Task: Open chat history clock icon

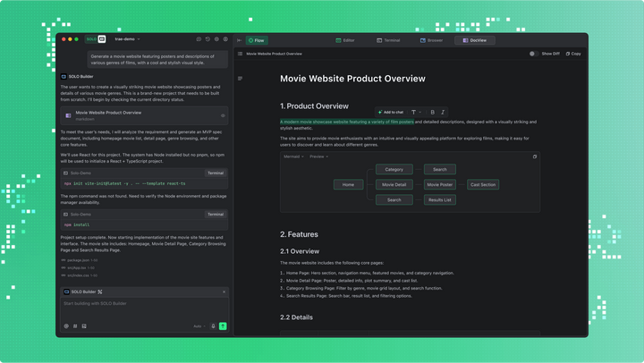Action: click(208, 39)
